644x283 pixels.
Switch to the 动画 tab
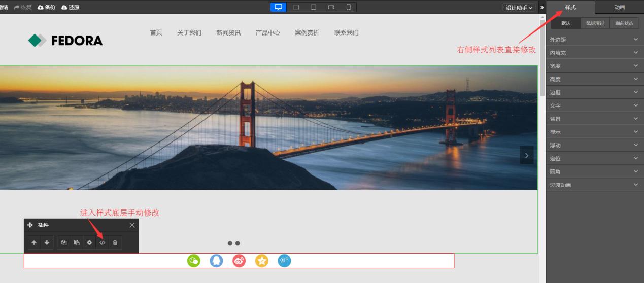[x=619, y=7]
